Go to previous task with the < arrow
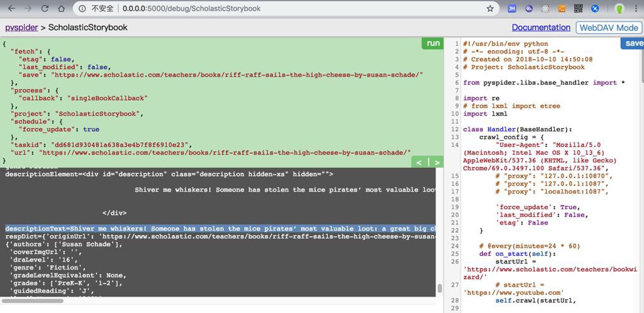Viewport: 644px width, 313px height. (x=419, y=163)
